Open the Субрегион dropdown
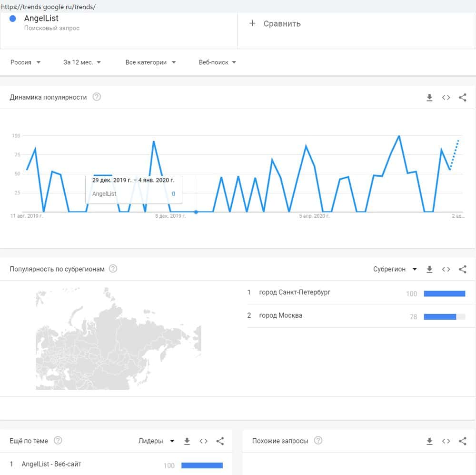This screenshot has height=475, width=476. click(x=395, y=269)
